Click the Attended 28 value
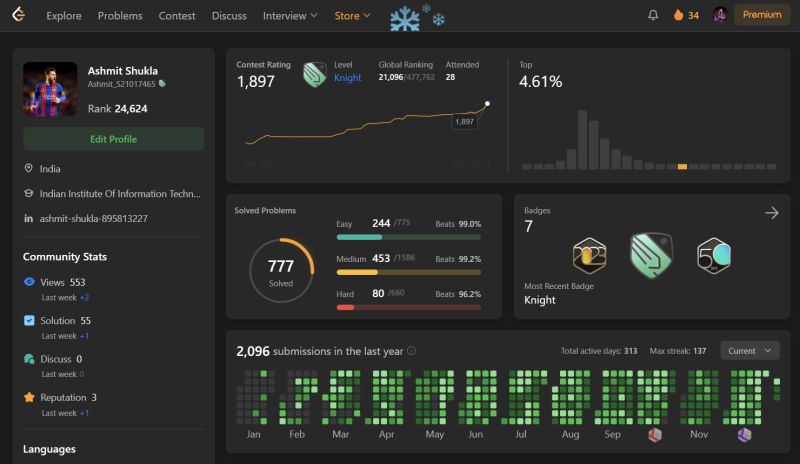The image size is (800, 464). click(x=450, y=77)
